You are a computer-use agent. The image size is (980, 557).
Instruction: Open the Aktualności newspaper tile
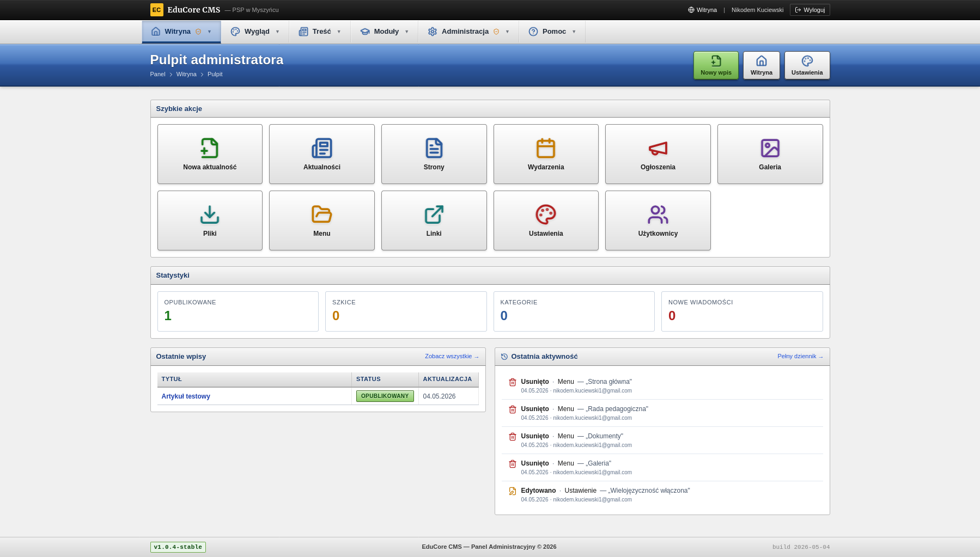pos(322,154)
